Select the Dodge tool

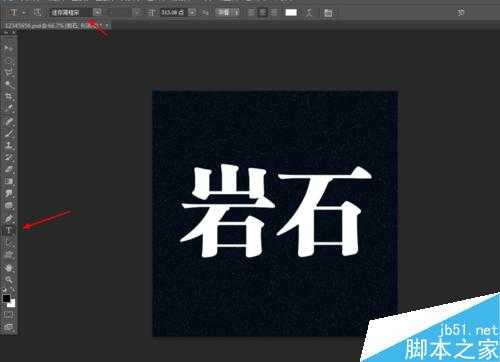coord(9,205)
